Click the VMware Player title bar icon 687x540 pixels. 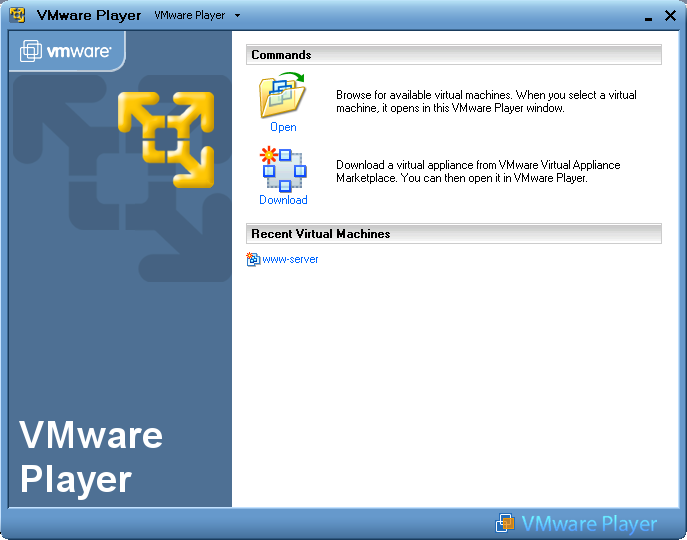(18, 15)
